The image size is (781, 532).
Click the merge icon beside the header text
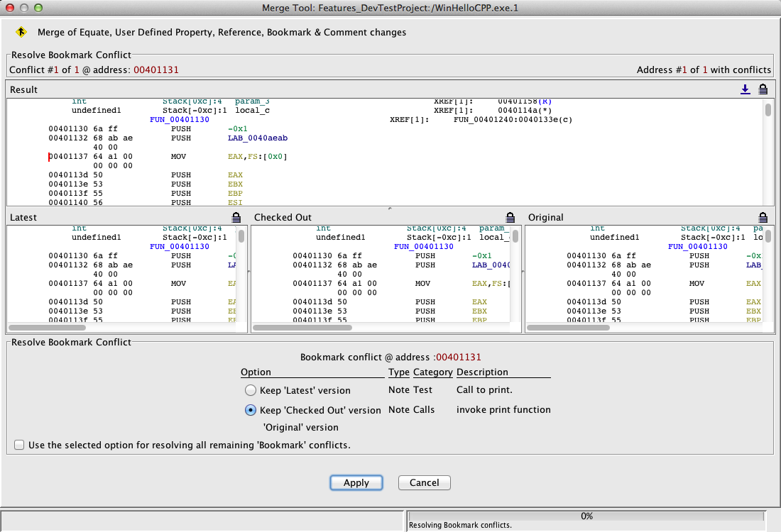[21, 32]
